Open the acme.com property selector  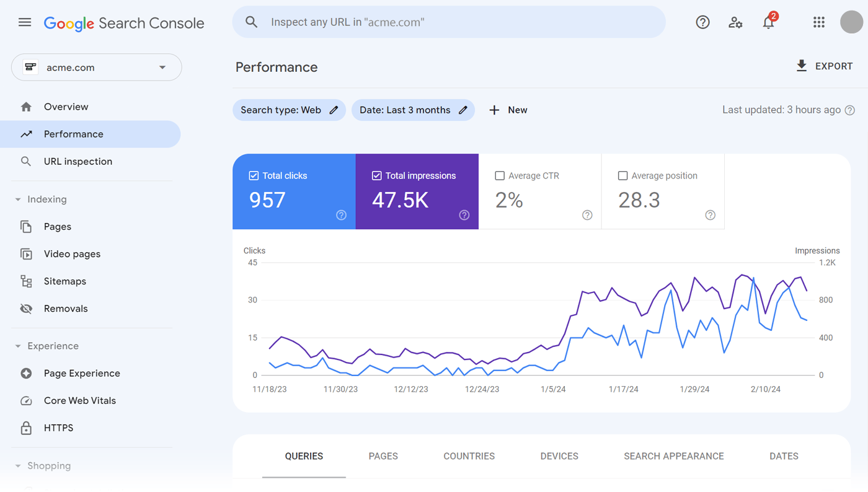(x=96, y=67)
